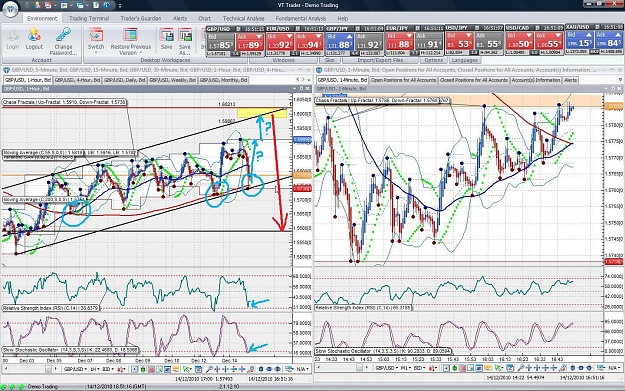Viewport: 625px width, 391px height.
Task: Select the GBP/USD, Monthly, Bid chart tab
Action: point(223,80)
